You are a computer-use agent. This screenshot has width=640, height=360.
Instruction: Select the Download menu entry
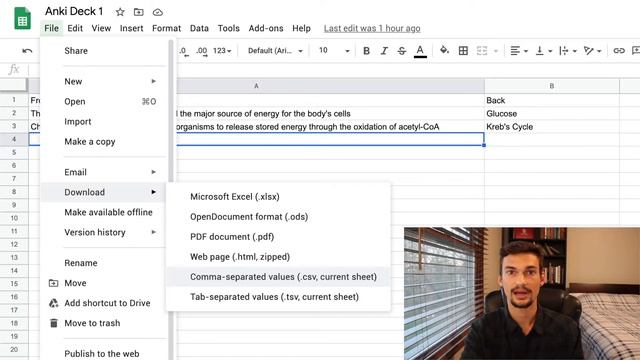pos(104,192)
